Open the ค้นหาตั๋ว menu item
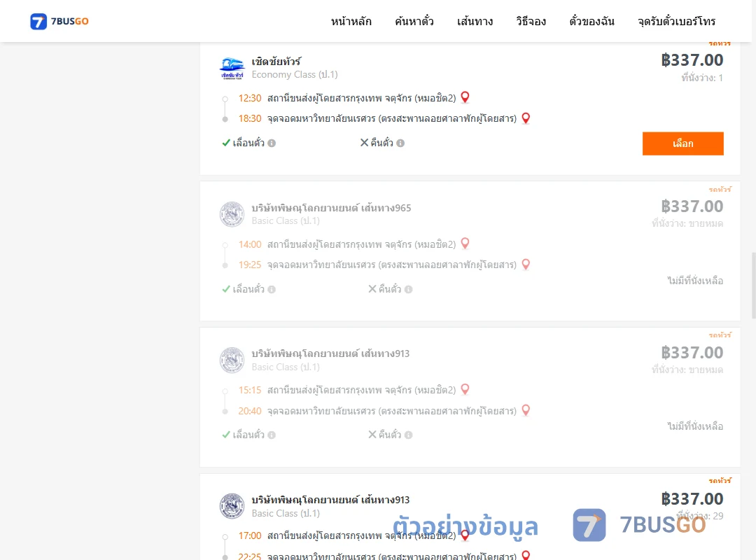Screen dimensions: 756x560 [414, 21]
